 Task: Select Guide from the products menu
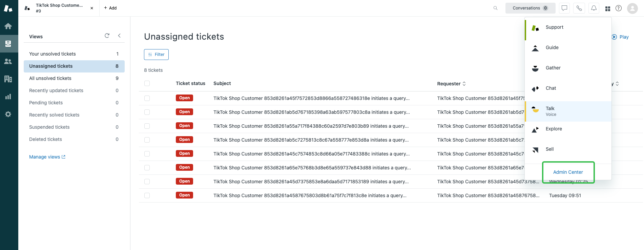[x=552, y=48]
